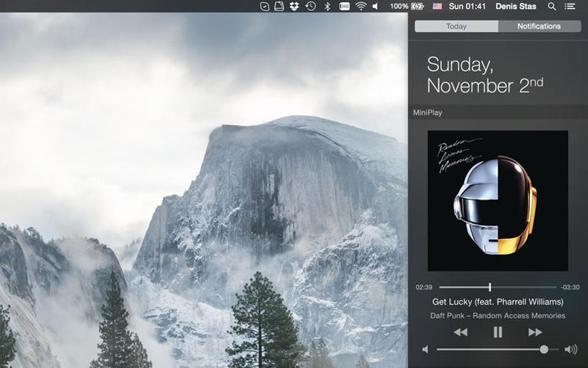Image resolution: width=588 pixels, height=368 pixels.
Task: Open the menu bar volume icon
Action: [375, 7]
